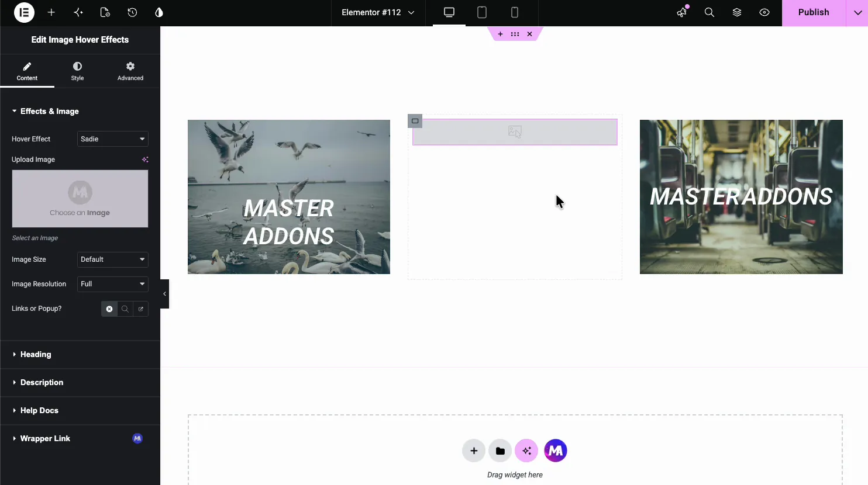Switch to the Content tab

tap(27, 71)
